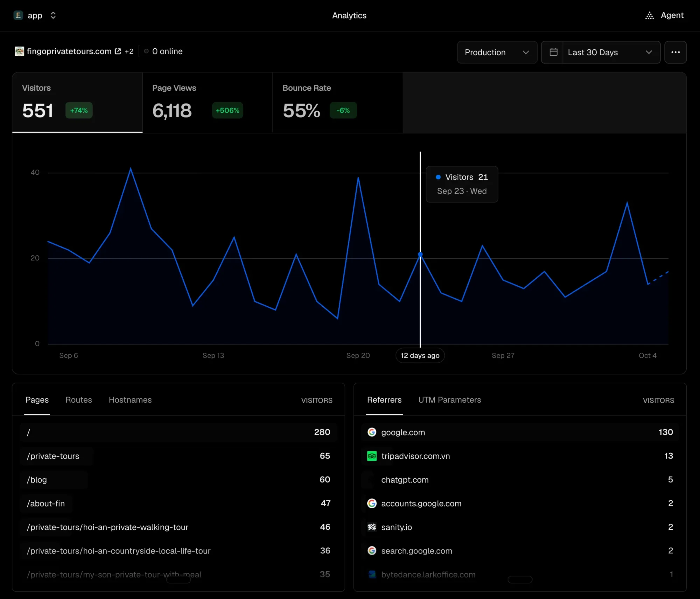Select the /about-fin page row
The image size is (700, 599).
tap(178, 503)
